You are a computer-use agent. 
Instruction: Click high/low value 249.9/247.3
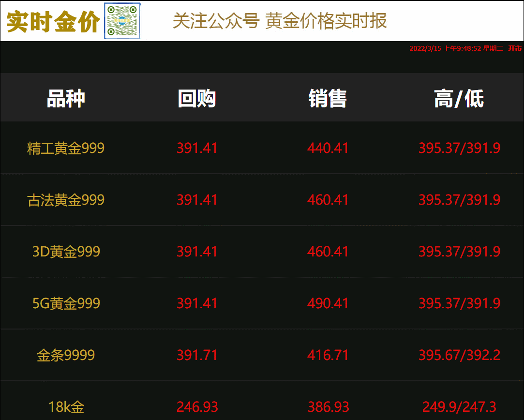click(x=459, y=407)
